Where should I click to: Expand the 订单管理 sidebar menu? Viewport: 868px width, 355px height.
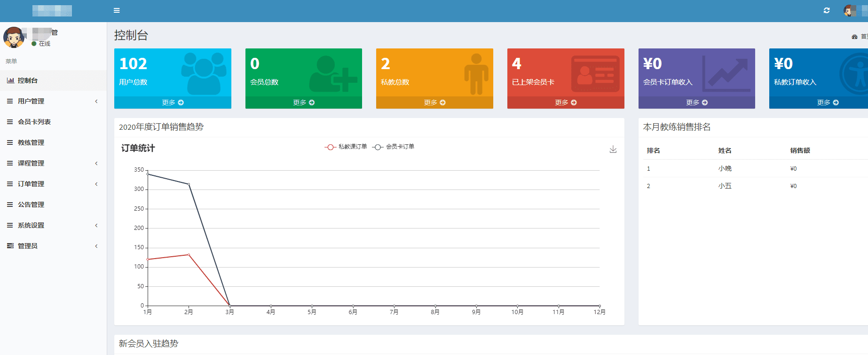53,184
